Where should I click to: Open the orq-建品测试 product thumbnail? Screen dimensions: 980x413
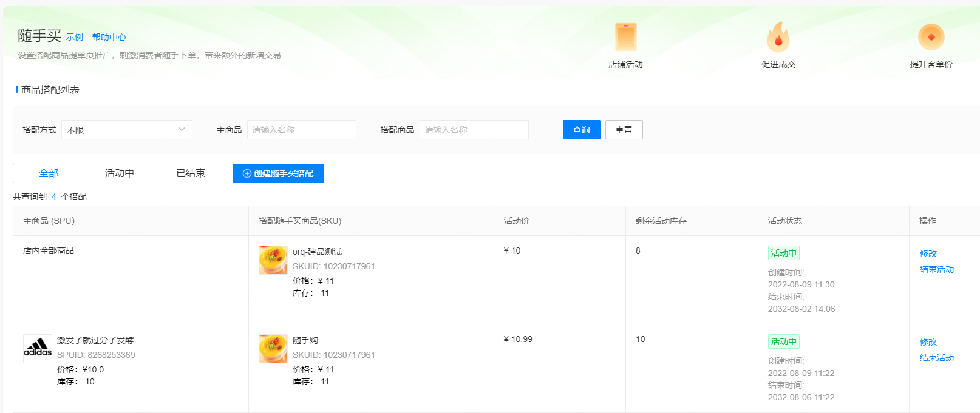273,260
